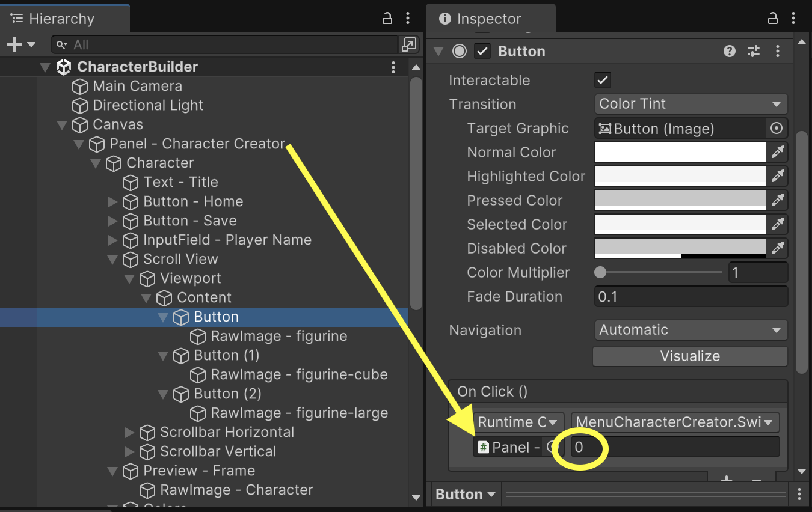
Task: Open the CharacterBuilder scene options menu
Action: [x=393, y=67]
